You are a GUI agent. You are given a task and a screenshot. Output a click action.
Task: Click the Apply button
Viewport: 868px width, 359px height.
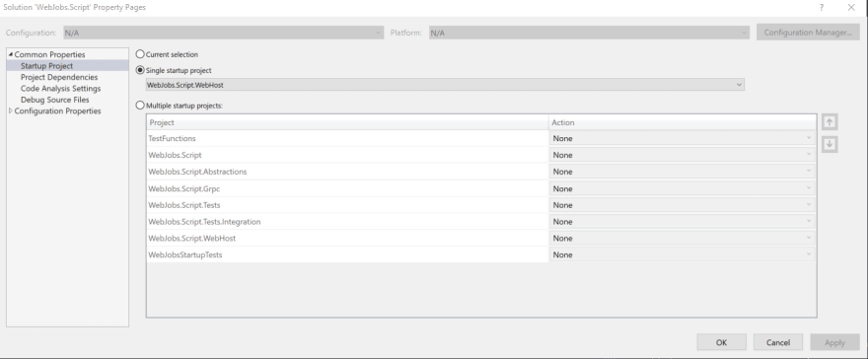834,342
